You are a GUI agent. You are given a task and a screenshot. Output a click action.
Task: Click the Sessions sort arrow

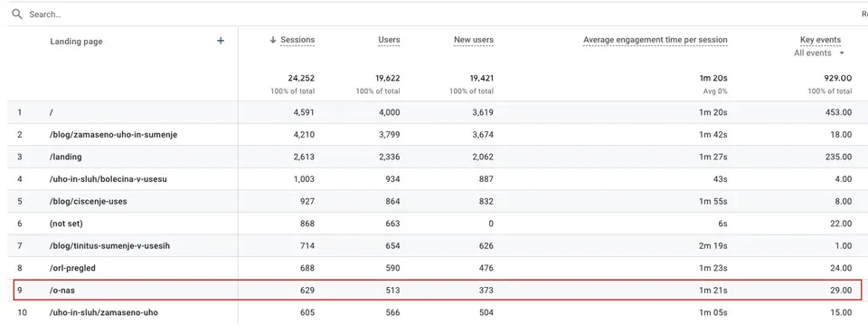pos(273,40)
